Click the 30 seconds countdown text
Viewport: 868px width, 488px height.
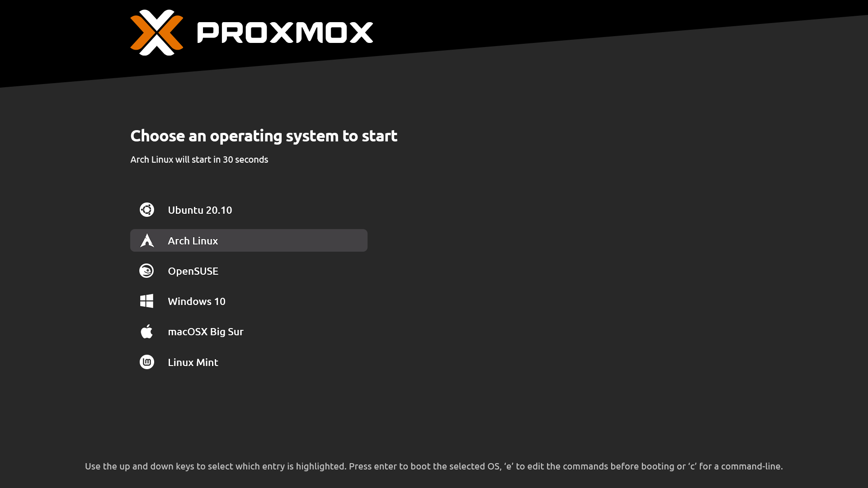245,160
